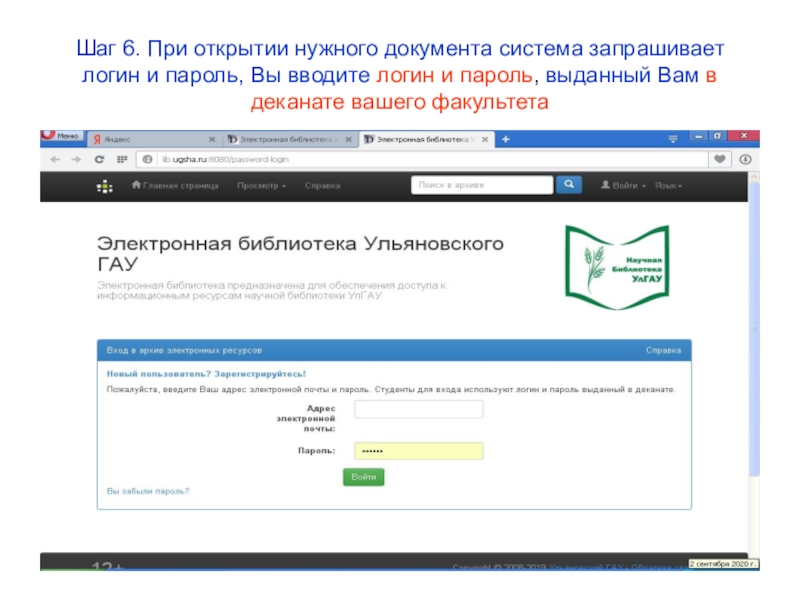Click the Поиск в архиве search field
The image size is (800, 600).
point(482,185)
